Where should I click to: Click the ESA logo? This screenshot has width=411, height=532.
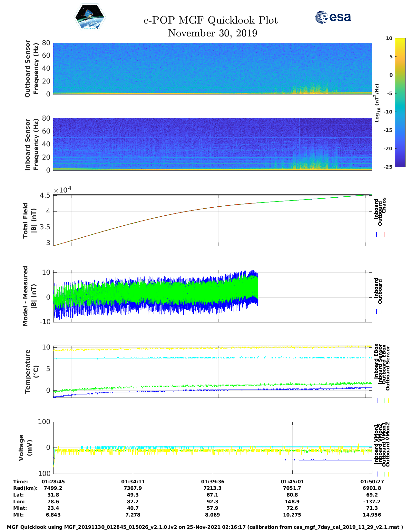coord(333,17)
